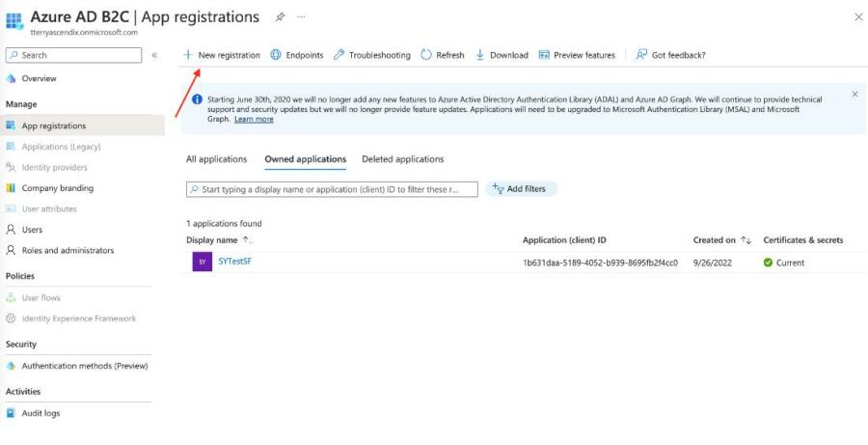Click the Roles and administrators icon
Viewport: 868px width, 445px height.
coord(11,250)
